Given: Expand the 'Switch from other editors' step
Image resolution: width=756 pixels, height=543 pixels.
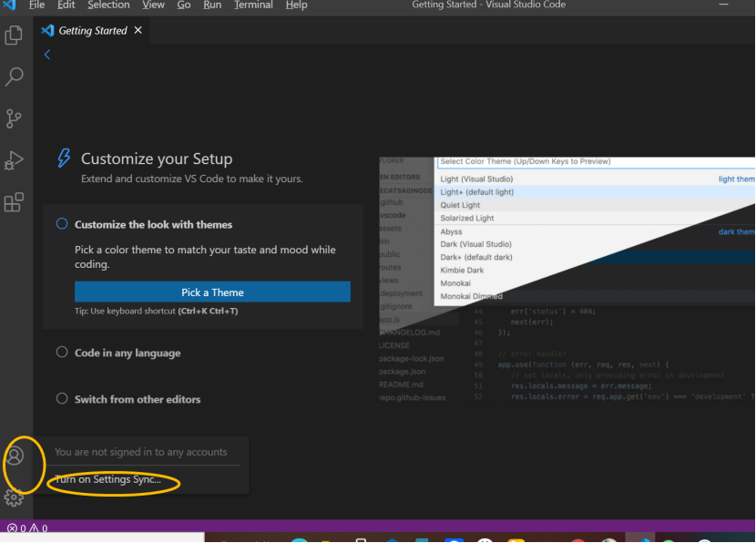Looking at the screenshot, I should tap(138, 399).
